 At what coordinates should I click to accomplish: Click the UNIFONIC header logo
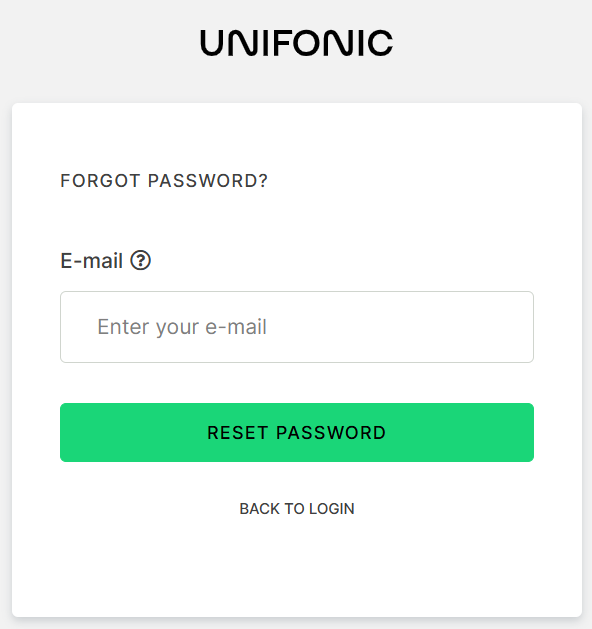pos(296,43)
